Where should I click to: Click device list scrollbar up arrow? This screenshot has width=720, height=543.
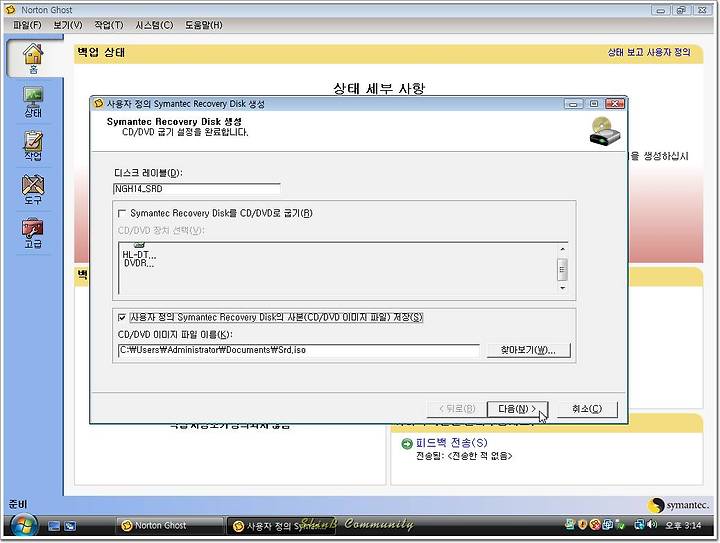(x=562, y=249)
